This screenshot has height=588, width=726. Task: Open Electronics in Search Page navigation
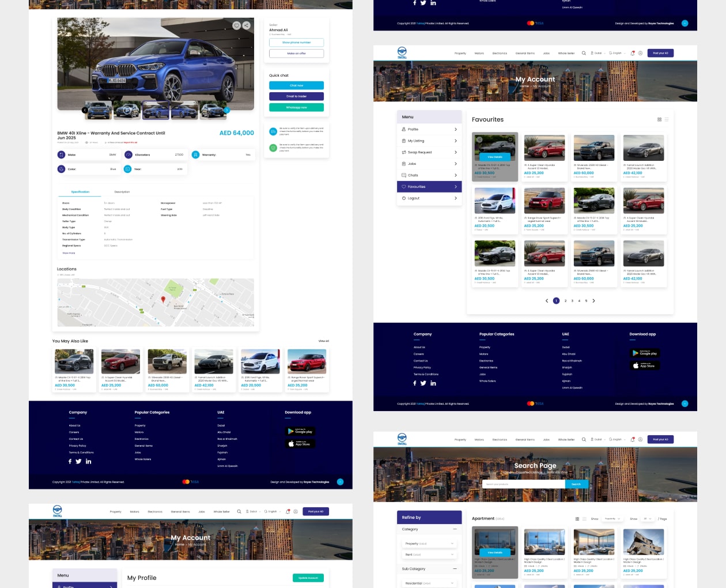tap(500, 439)
